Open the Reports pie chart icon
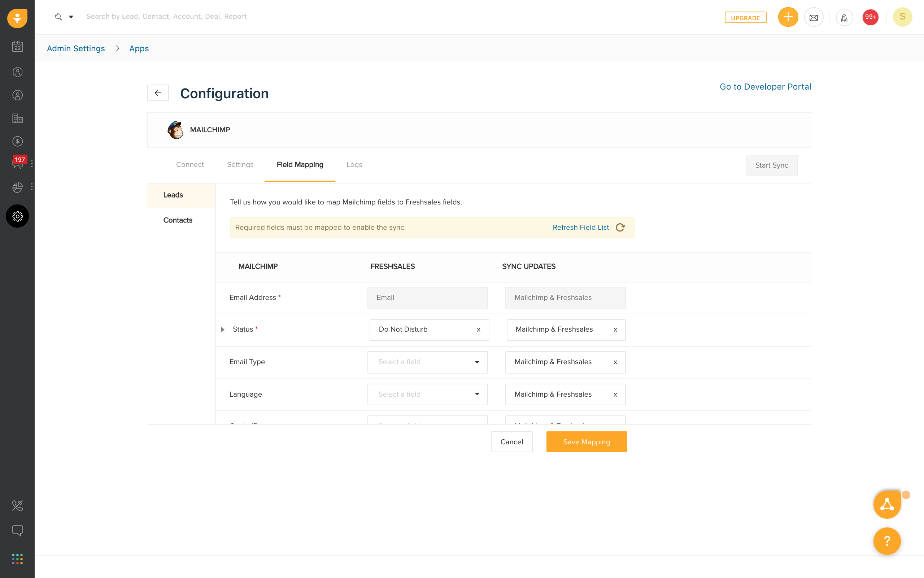924x578 pixels. point(17,187)
